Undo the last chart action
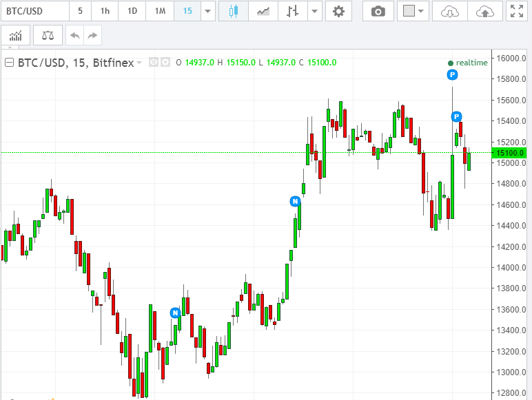This screenshot has width=532, height=400. click(74, 35)
